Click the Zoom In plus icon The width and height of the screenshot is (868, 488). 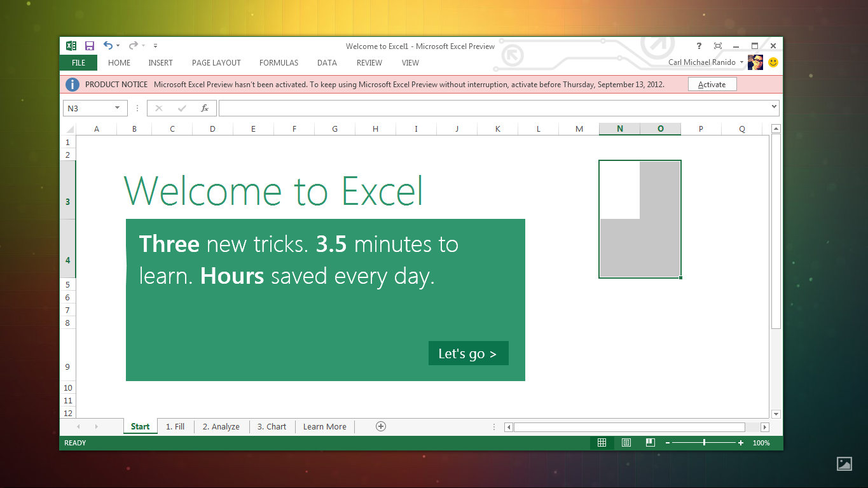(x=741, y=443)
